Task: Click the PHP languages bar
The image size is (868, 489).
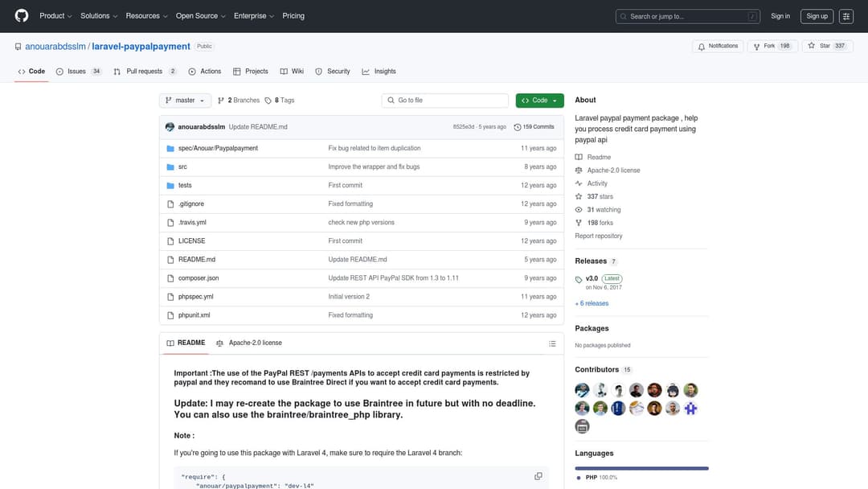Action: (641, 468)
